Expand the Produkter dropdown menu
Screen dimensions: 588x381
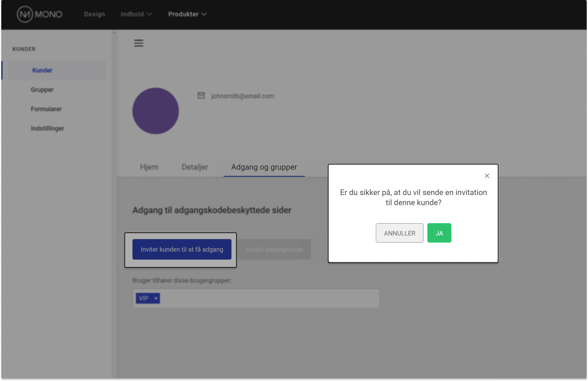coord(187,14)
